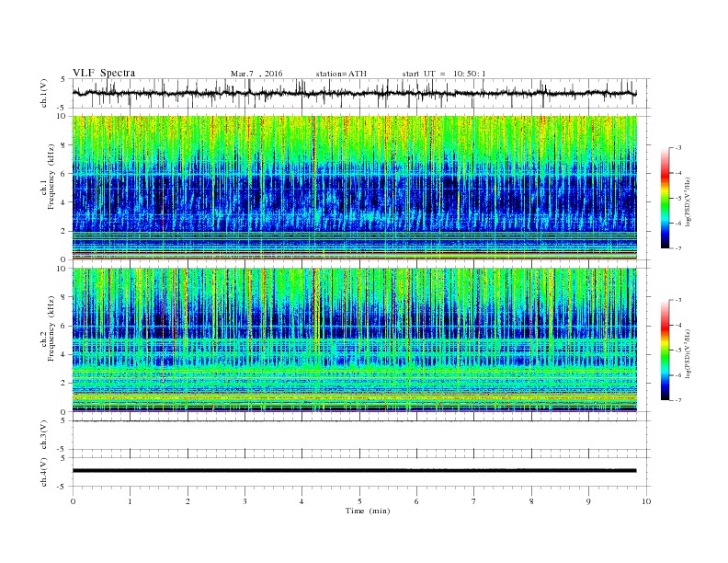The height and width of the screenshot is (563, 728).
Task: Select the 'start UT = 10:50:1' text
Action: point(444,74)
